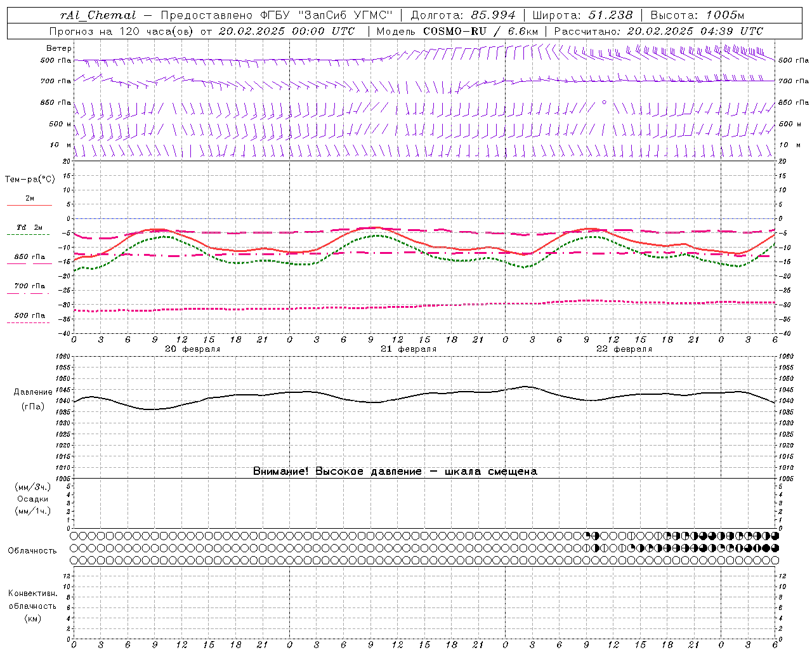Click the Давление pressure label
812x650 pixels.
(33, 392)
